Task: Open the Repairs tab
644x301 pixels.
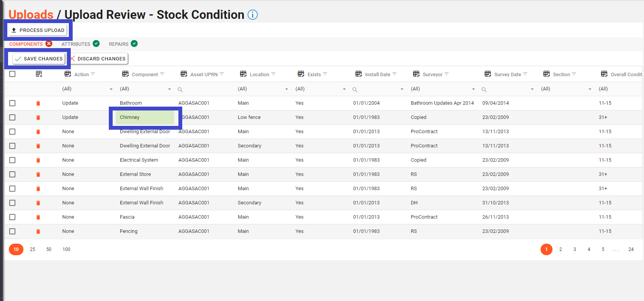Action: tap(119, 44)
